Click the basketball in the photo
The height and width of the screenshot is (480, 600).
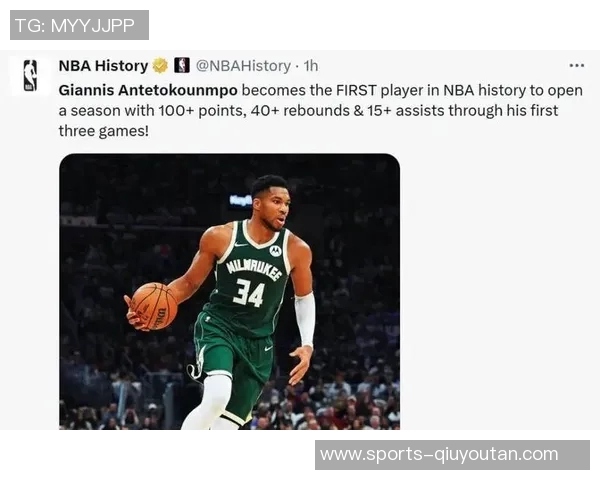(154, 306)
